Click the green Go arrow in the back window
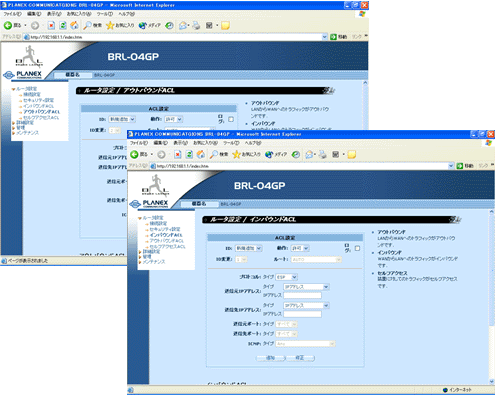The image size is (500, 400). [x=333, y=37]
